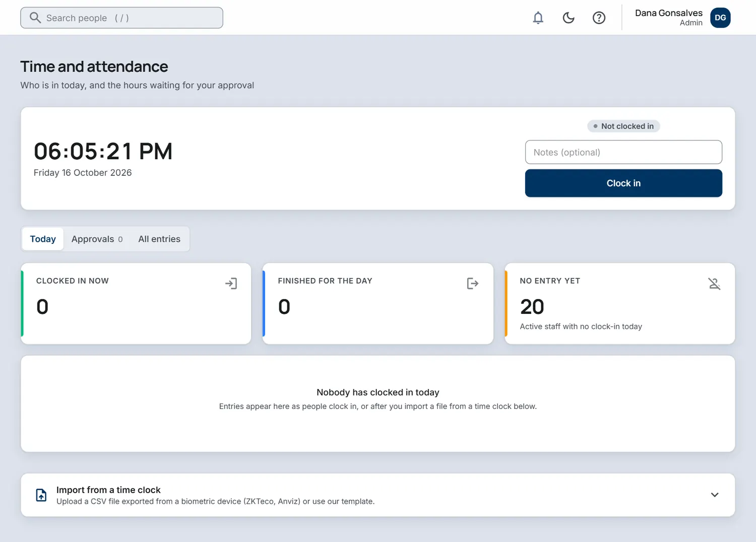The height and width of the screenshot is (542, 756).
Task: Click the Import from a time clock title
Action: [108, 490]
